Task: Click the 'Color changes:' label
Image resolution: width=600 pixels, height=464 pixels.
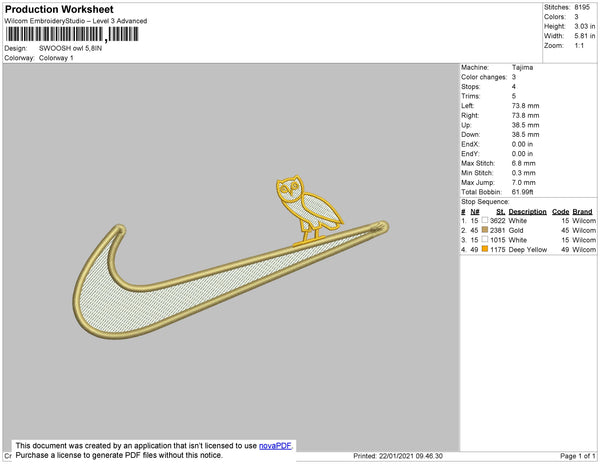Action: (x=484, y=77)
